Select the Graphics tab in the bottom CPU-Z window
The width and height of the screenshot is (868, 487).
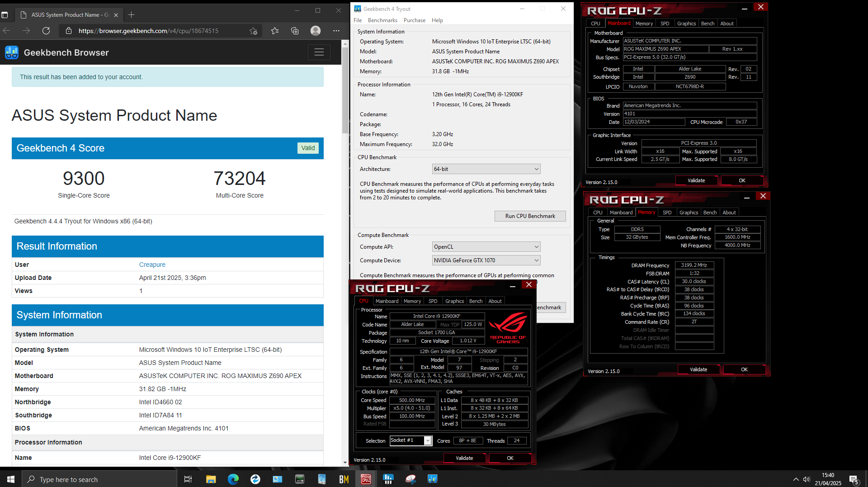click(454, 301)
